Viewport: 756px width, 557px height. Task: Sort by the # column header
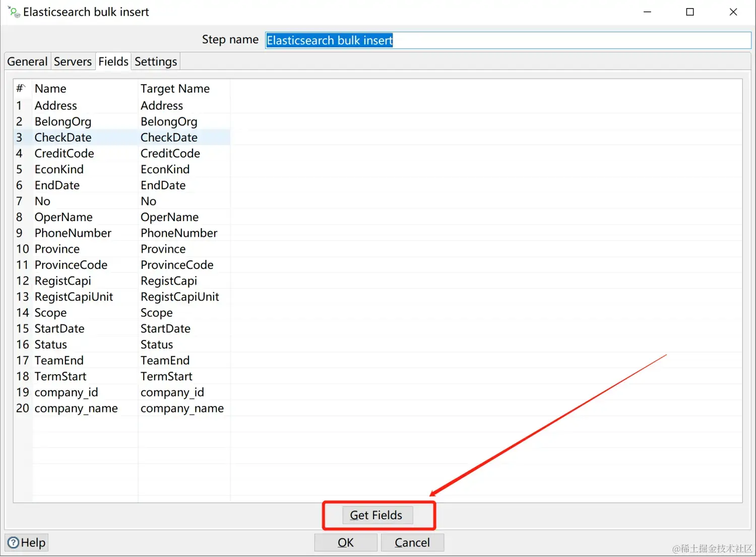[23, 89]
